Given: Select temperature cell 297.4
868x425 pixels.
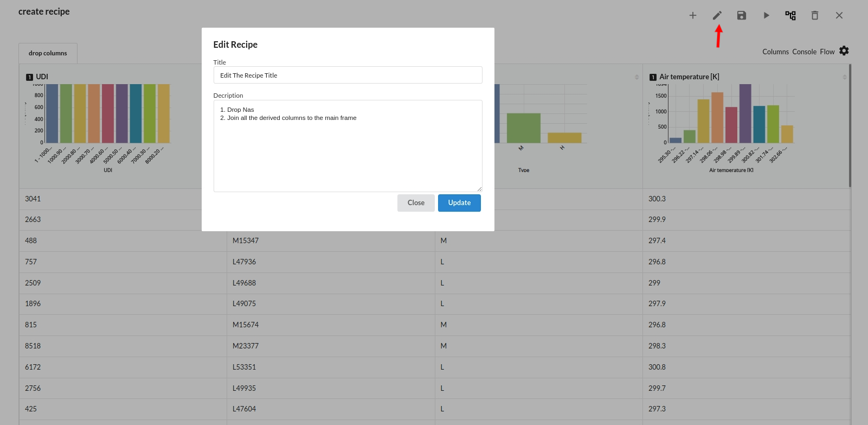Looking at the screenshot, I should point(746,241).
